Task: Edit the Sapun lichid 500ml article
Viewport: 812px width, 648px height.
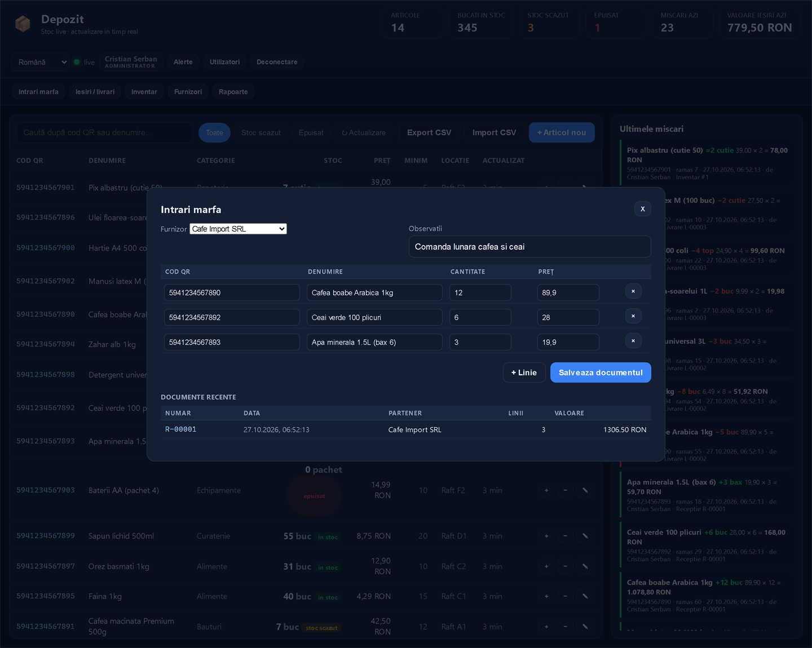Action: 585,536
